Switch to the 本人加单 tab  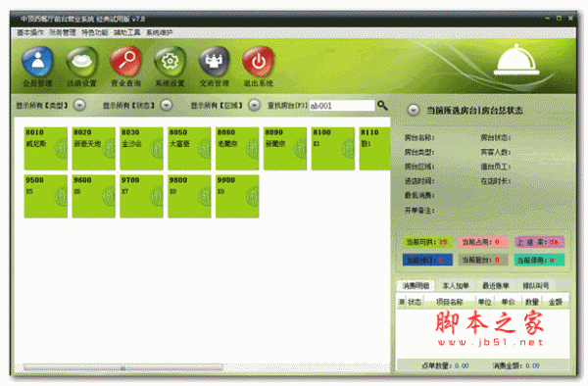(x=456, y=285)
